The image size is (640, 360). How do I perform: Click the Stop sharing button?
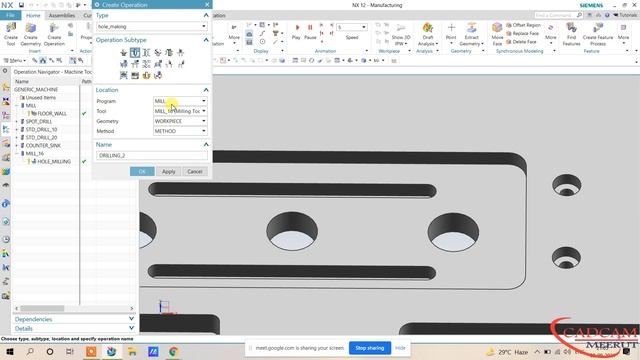(370, 348)
